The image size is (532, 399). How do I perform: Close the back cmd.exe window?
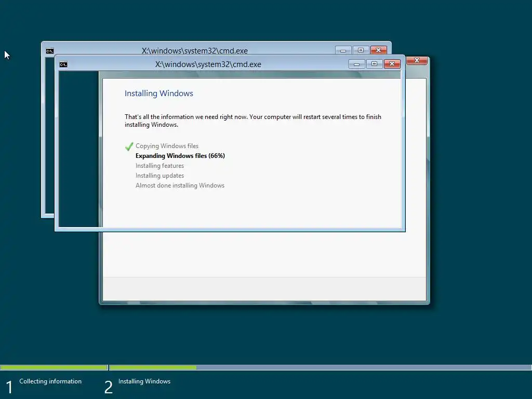pyautogui.click(x=379, y=50)
